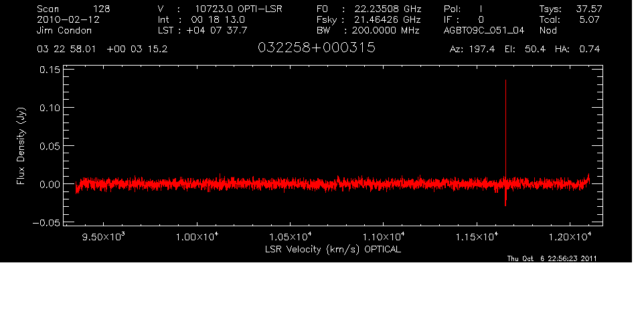This screenshot has width=644, height=328.
Task: Click the source title 032258+000315
Action: (317, 48)
